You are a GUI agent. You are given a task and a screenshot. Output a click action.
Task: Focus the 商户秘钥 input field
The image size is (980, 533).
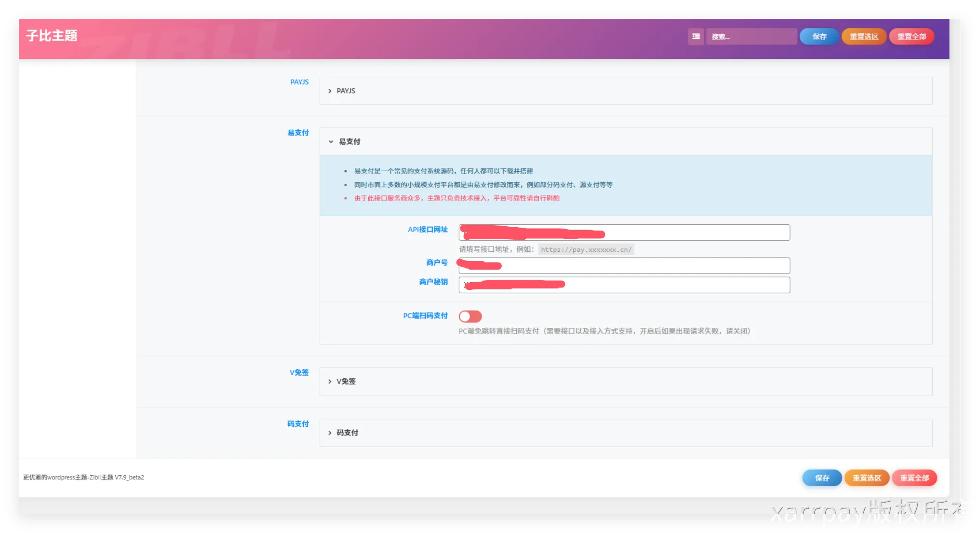click(x=675, y=285)
